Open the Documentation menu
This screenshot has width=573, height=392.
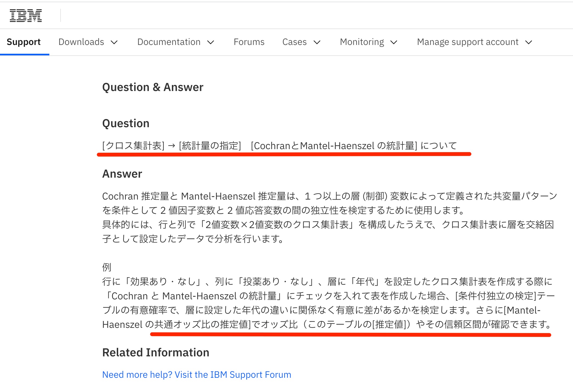(169, 42)
